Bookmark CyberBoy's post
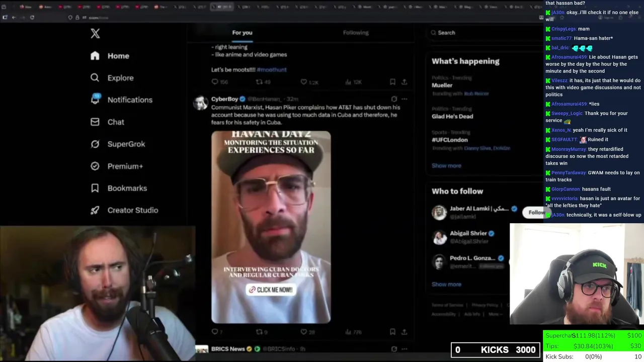 (392, 332)
